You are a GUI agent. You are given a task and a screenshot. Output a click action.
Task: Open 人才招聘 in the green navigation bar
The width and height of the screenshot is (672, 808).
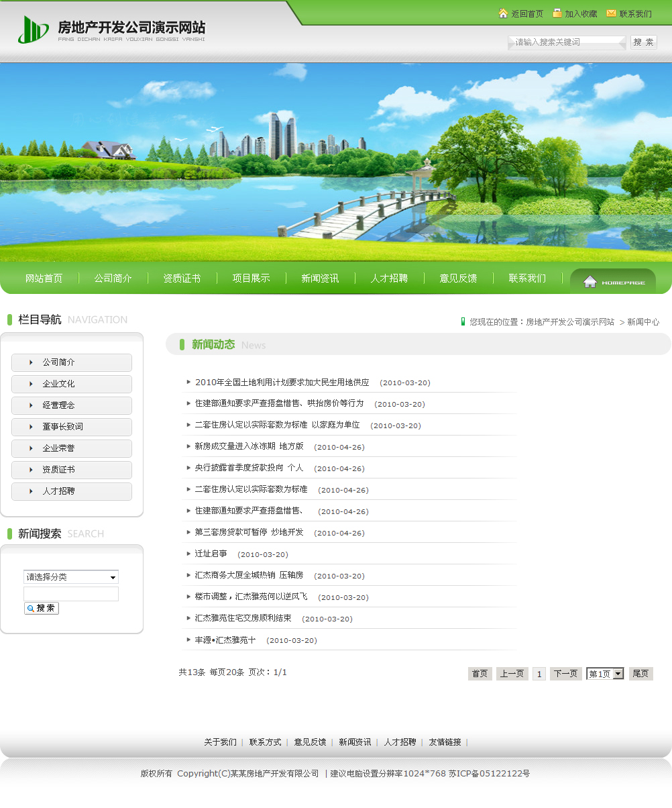[x=389, y=279]
